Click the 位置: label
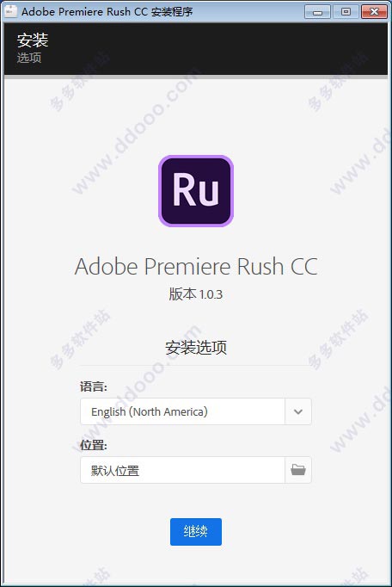392x587 pixels. click(94, 445)
